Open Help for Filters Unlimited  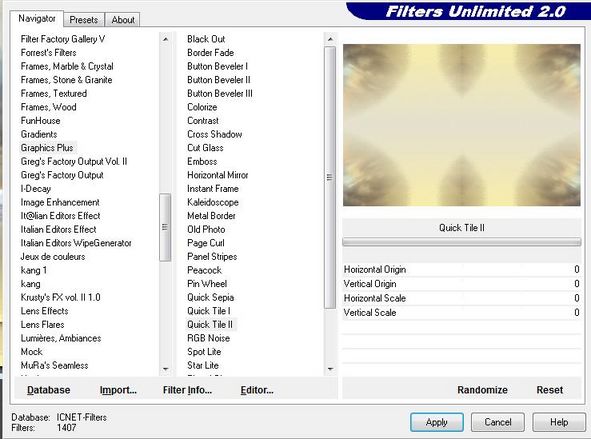click(x=559, y=422)
